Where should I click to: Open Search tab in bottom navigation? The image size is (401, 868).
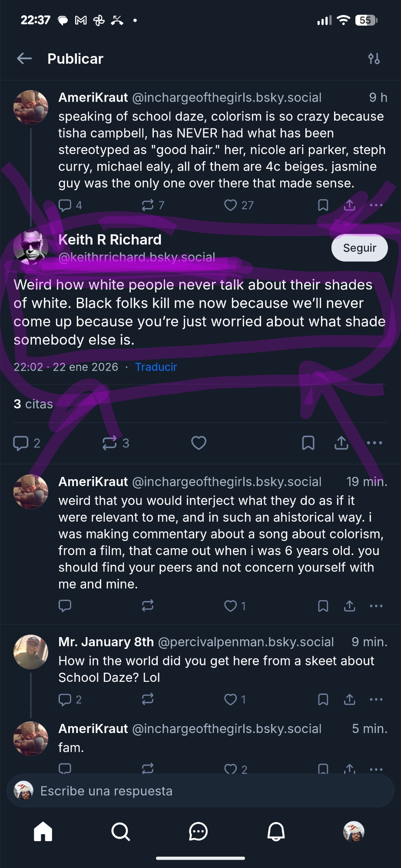tap(120, 832)
